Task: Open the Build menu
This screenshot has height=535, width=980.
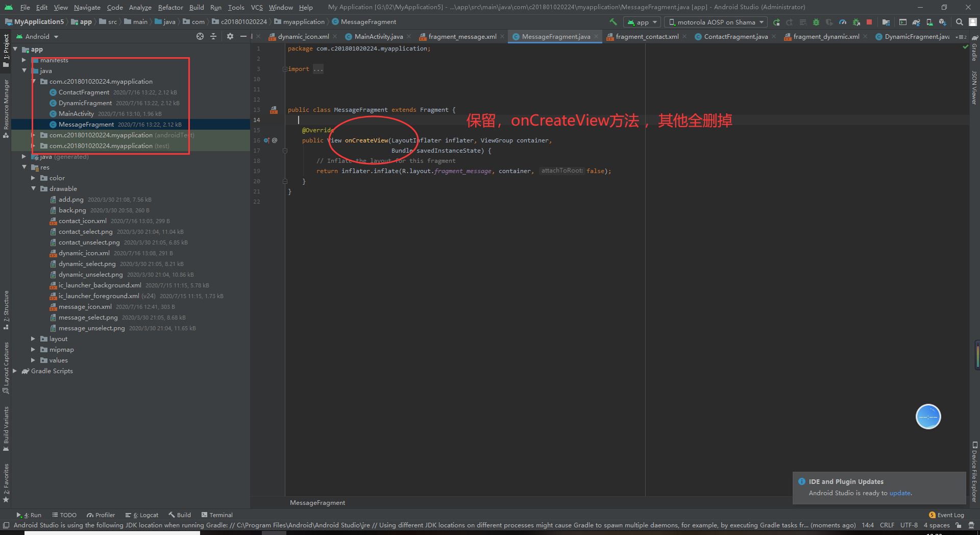Action: (x=197, y=7)
